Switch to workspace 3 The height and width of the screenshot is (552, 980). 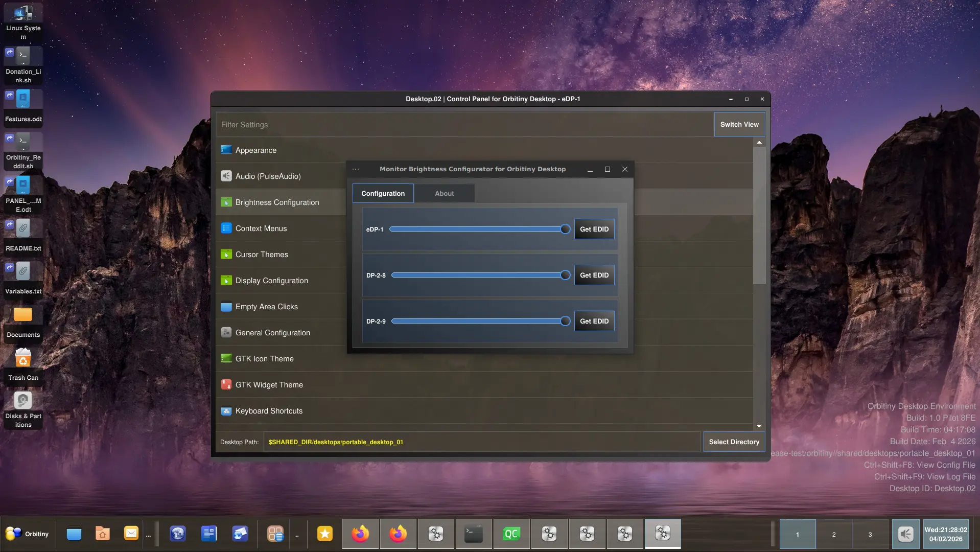coord(870,535)
